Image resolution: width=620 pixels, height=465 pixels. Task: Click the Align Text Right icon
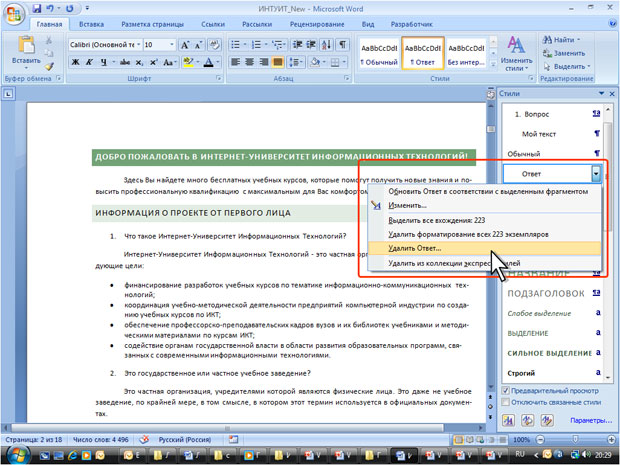point(264,62)
